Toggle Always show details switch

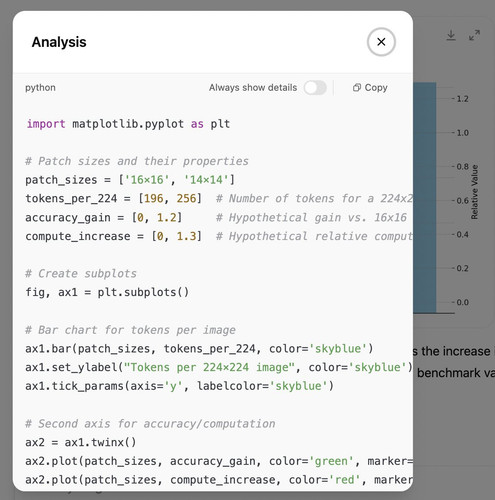(315, 88)
